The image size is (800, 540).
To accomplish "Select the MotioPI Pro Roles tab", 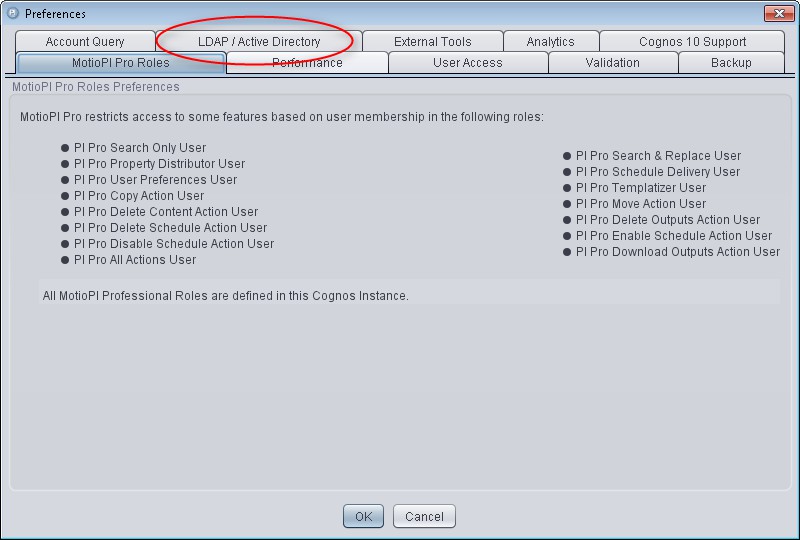I will pos(121,63).
